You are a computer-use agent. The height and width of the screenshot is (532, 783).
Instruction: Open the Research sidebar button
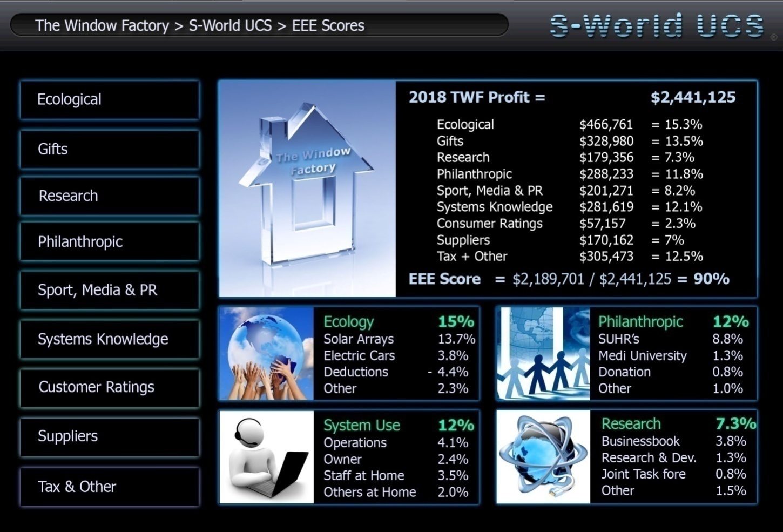click(x=110, y=196)
